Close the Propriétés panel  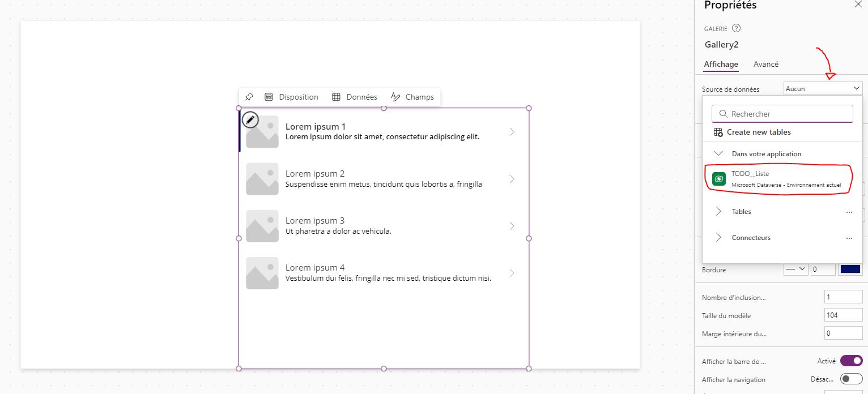(858, 5)
